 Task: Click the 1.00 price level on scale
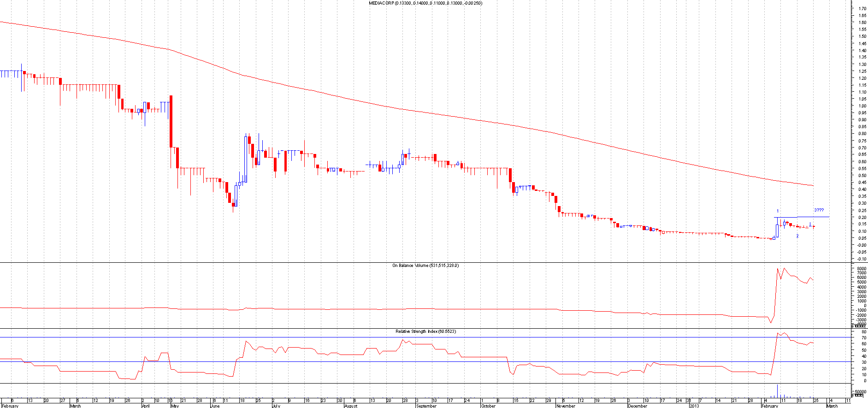[862, 106]
